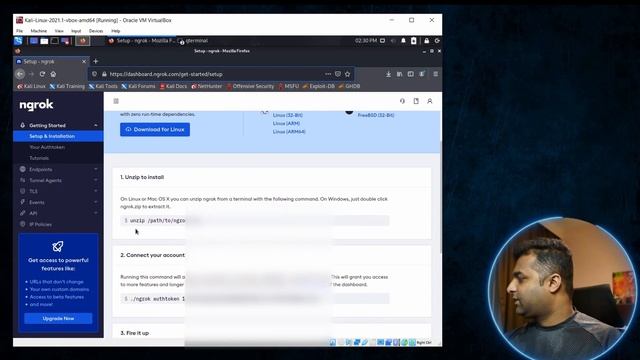Open Exploit-DB bookmark
This screenshot has width=640, height=360.
click(318, 87)
